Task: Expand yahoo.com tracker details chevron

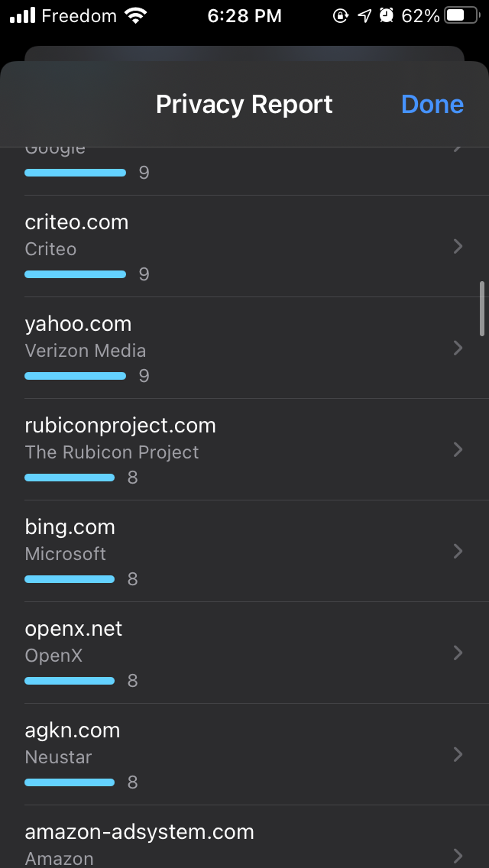Action: coord(458,348)
